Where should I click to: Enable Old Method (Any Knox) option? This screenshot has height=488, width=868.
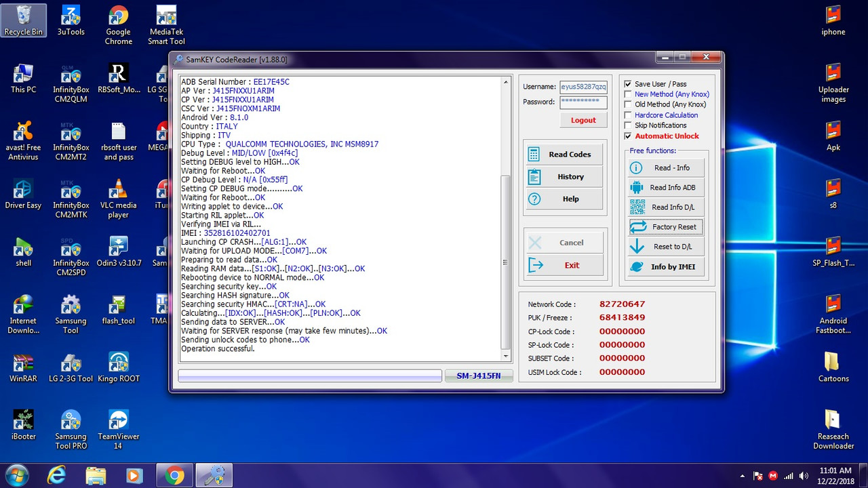click(x=628, y=104)
